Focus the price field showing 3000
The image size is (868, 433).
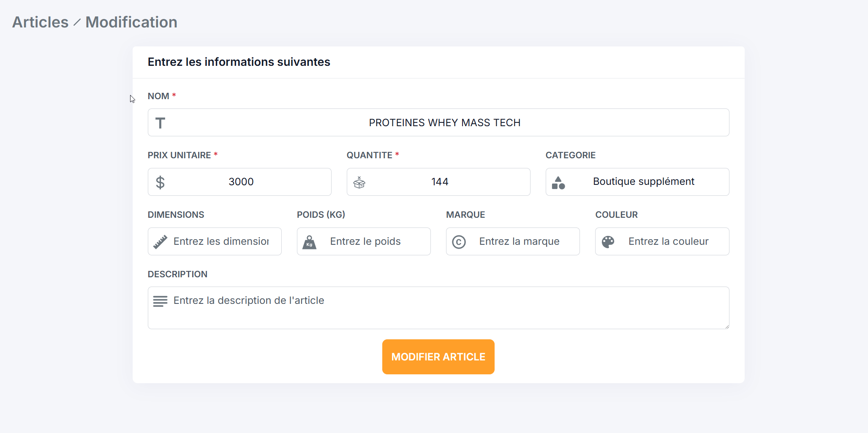[x=239, y=182]
